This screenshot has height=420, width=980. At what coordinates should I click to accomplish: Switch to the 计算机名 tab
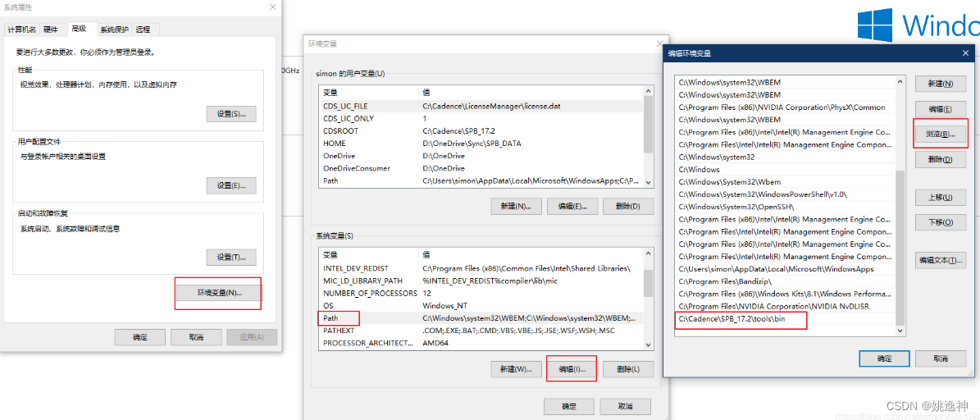pos(22,30)
